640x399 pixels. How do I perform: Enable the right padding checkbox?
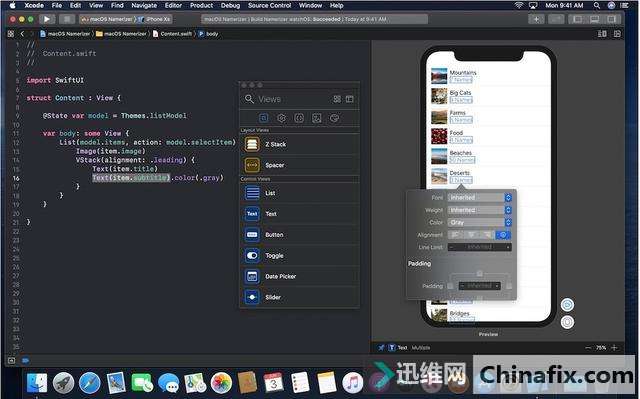click(509, 286)
